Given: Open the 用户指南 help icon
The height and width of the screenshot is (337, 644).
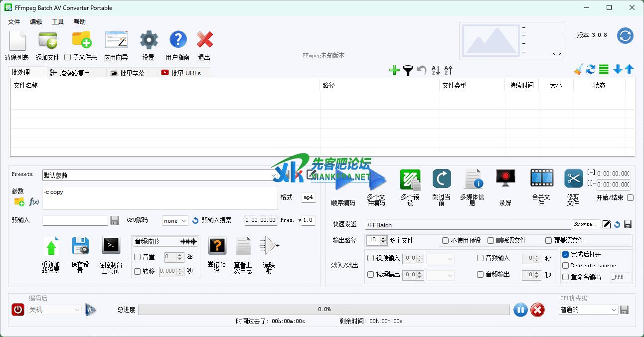Looking at the screenshot, I should 178,40.
